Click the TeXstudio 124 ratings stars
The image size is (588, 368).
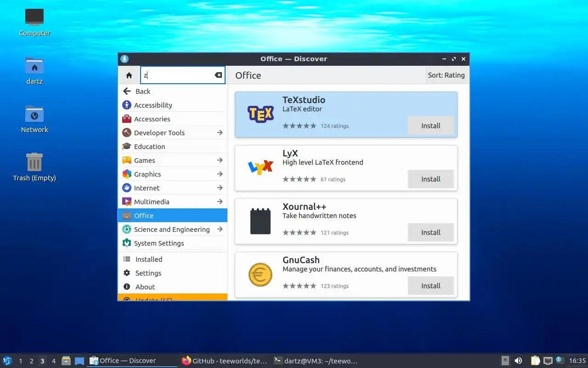tap(300, 126)
